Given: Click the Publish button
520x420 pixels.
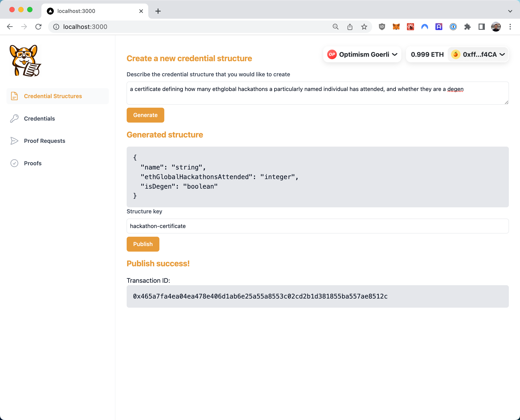Looking at the screenshot, I should tap(143, 244).
